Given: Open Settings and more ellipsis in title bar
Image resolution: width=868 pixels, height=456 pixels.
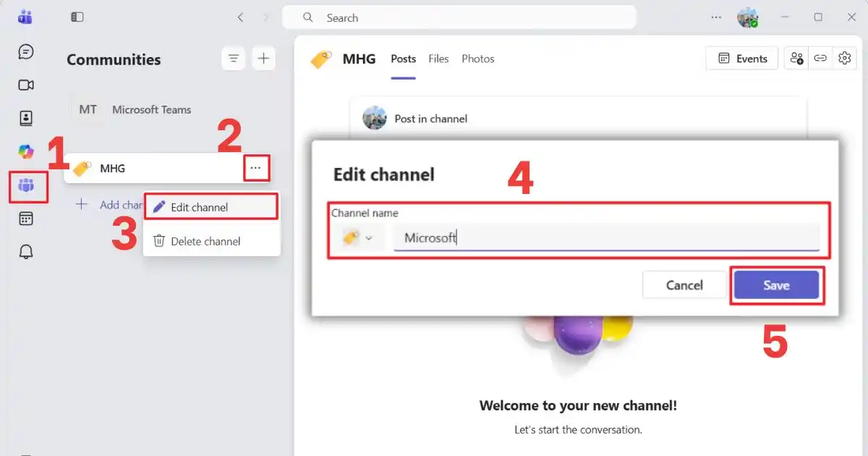Looking at the screenshot, I should click(x=716, y=17).
